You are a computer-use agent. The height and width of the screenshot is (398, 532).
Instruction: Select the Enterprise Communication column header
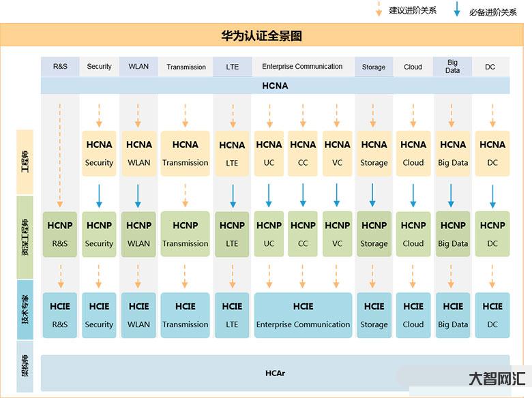click(302, 66)
